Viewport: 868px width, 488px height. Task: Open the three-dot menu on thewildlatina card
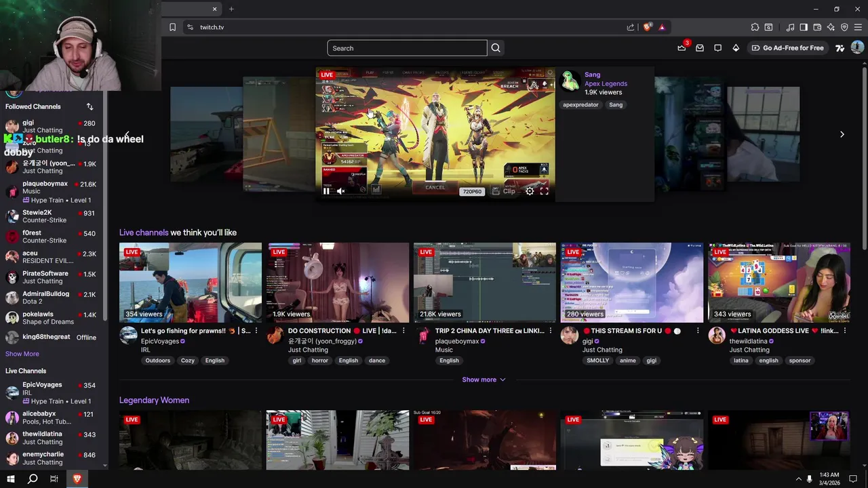845,331
